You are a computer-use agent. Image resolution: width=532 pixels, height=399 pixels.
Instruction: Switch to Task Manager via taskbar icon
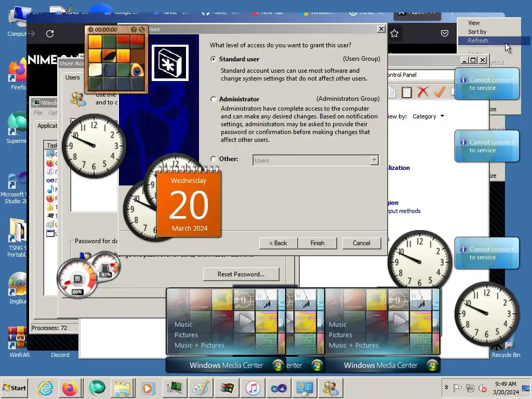click(175, 388)
